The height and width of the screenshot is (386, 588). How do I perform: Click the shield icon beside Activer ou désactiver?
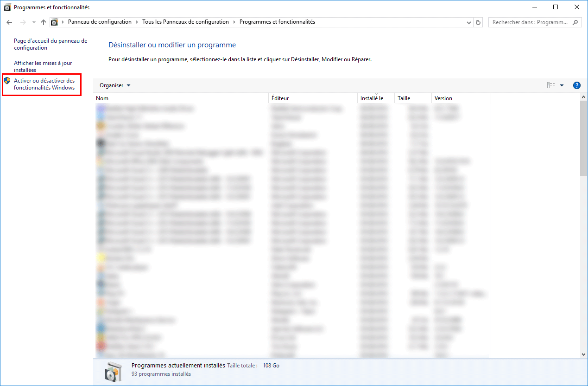pyautogui.click(x=7, y=81)
